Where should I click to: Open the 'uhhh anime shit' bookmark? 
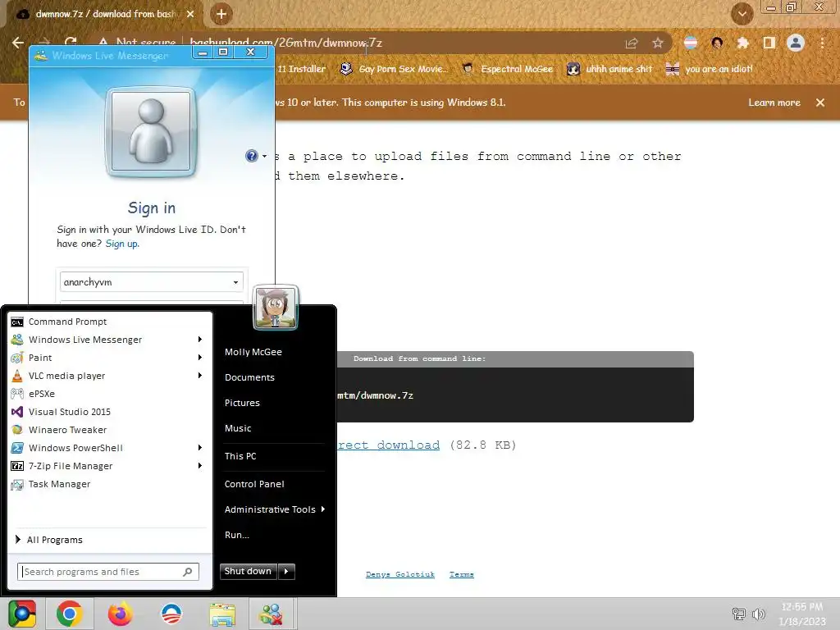click(x=609, y=69)
